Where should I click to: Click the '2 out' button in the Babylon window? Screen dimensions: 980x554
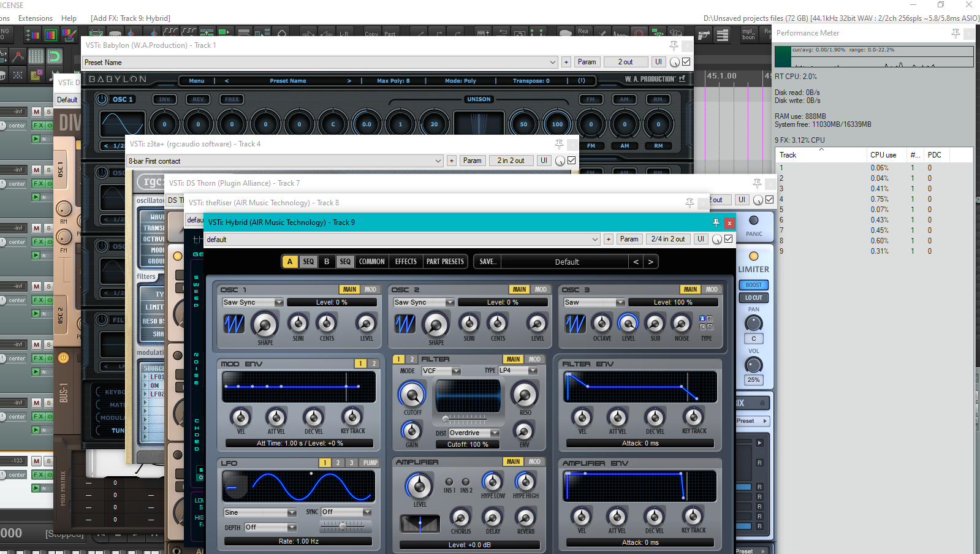click(x=626, y=62)
